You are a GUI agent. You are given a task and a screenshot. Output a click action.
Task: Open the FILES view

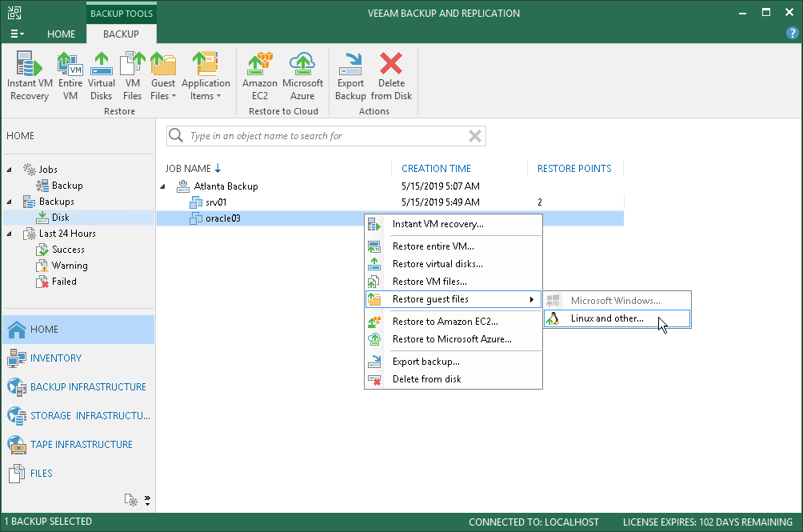pyautogui.click(x=78, y=473)
